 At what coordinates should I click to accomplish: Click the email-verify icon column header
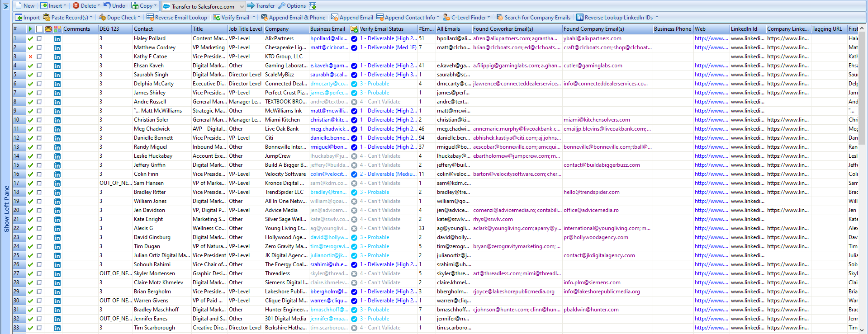click(x=354, y=29)
